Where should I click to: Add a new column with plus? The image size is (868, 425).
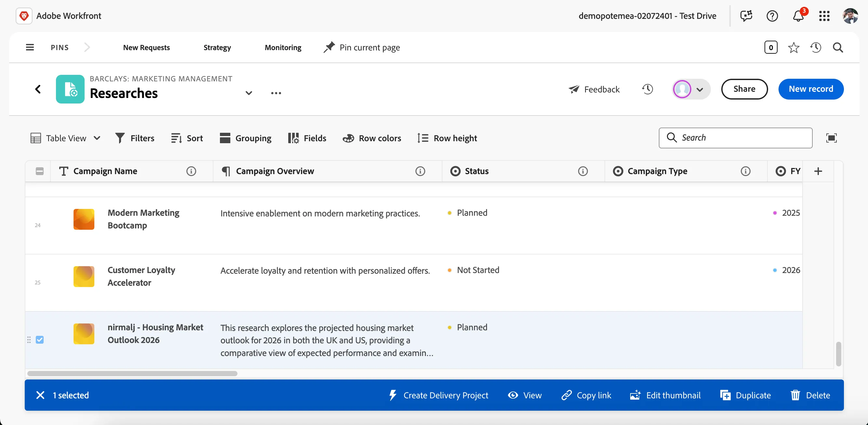pos(818,171)
